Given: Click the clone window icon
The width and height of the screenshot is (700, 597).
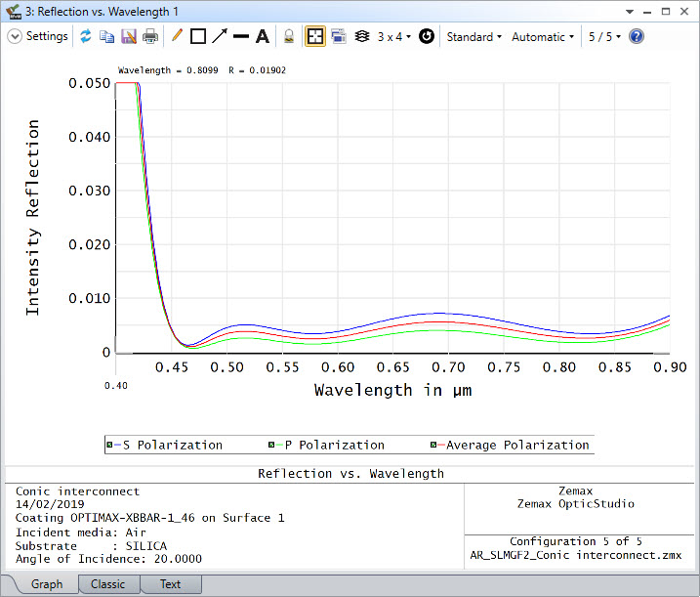Looking at the screenshot, I should point(339,37).
